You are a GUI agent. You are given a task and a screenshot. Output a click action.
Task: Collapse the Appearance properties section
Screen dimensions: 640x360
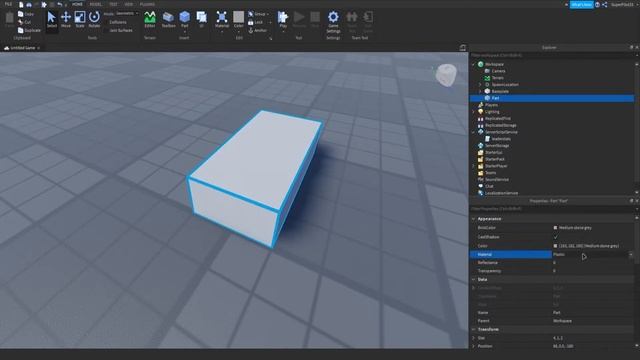click(x=473, y=219)
